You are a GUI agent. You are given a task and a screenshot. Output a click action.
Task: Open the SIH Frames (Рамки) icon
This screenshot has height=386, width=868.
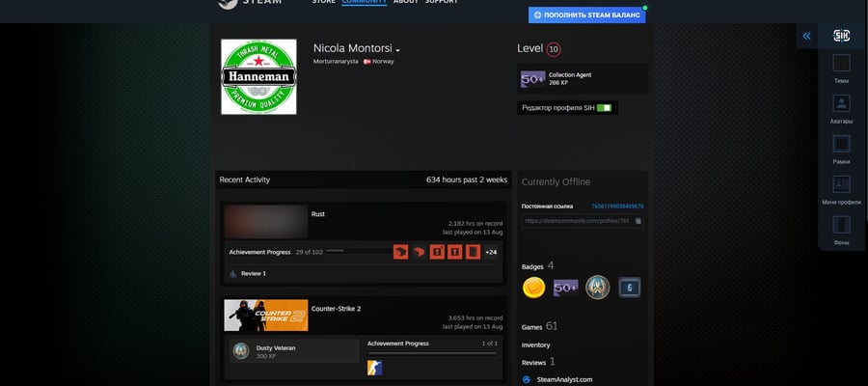[841, 144]
